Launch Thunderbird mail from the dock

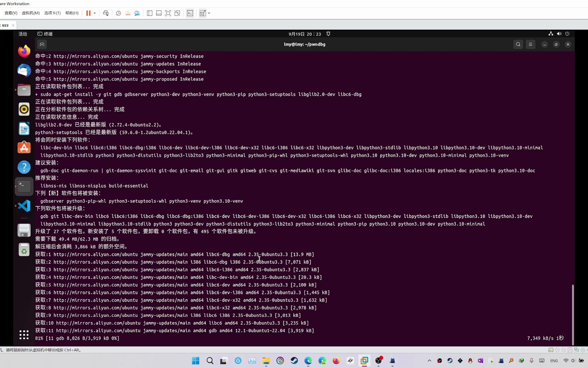tap(24, 71)
